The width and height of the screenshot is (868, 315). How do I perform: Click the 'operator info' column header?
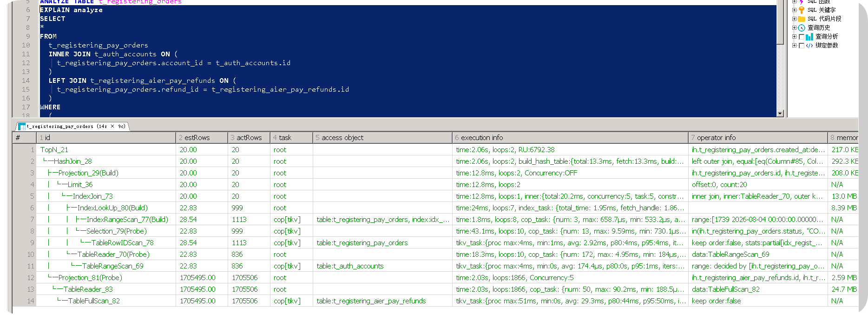point(758,138)
